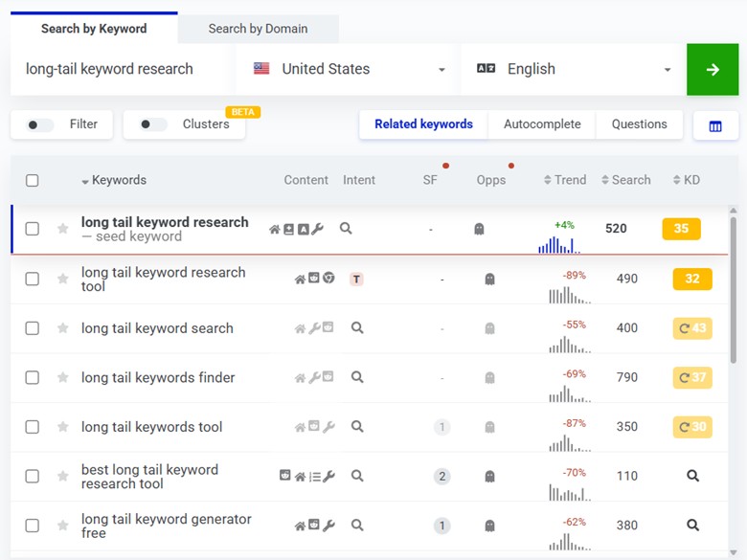Click KD magnifier for 'long tail keyword generator free'
Screen dimensions: 747x560
pos(692,526)
